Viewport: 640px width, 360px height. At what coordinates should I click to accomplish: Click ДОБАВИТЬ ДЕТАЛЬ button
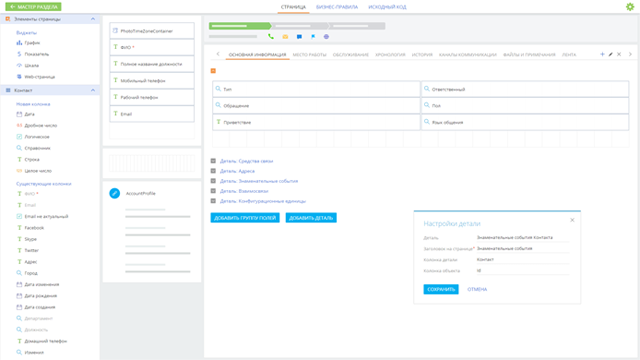click(311, 218)
